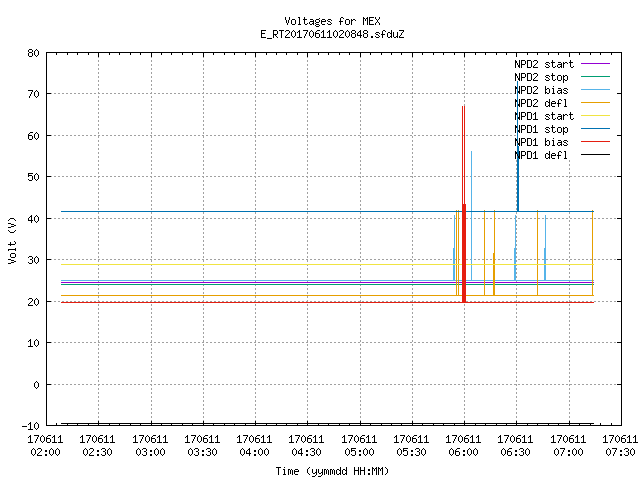Click the x-axis tick label 02:00
Viewport: 640px width, 480px height.
[45, 452]
